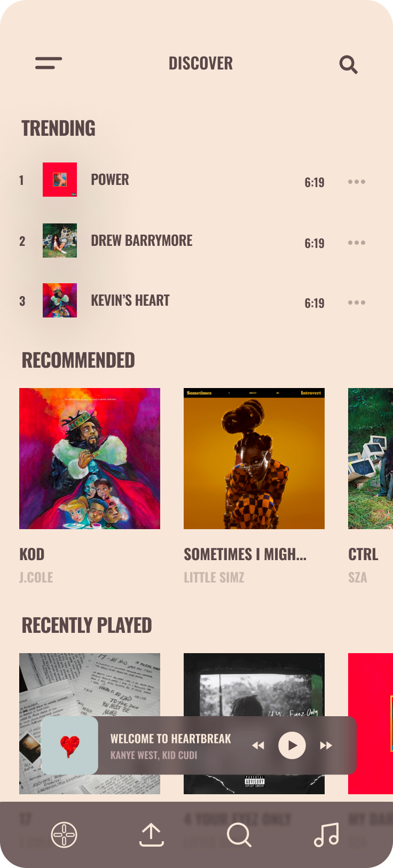Select the trending track Kevin's Heart
Viewport: 393px width, 868px height.
tap(130, 300)
